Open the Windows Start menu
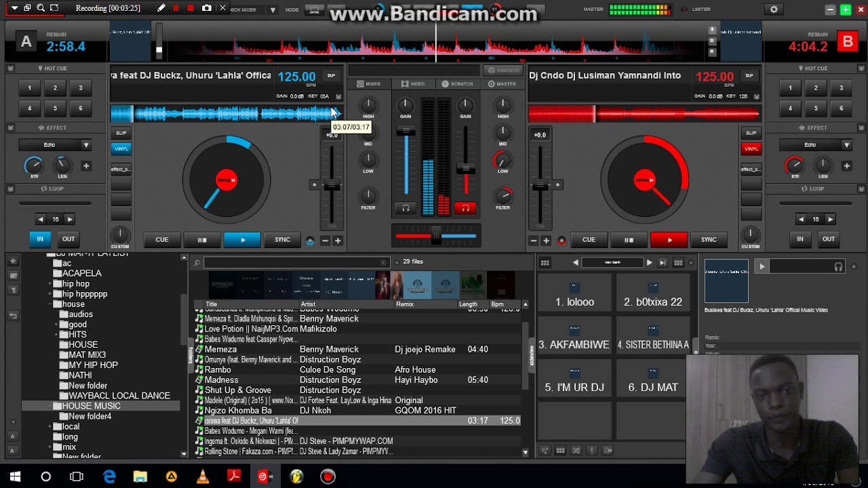Image resolution: width=868 pixels, height=488 pixels. click(15, 476)
